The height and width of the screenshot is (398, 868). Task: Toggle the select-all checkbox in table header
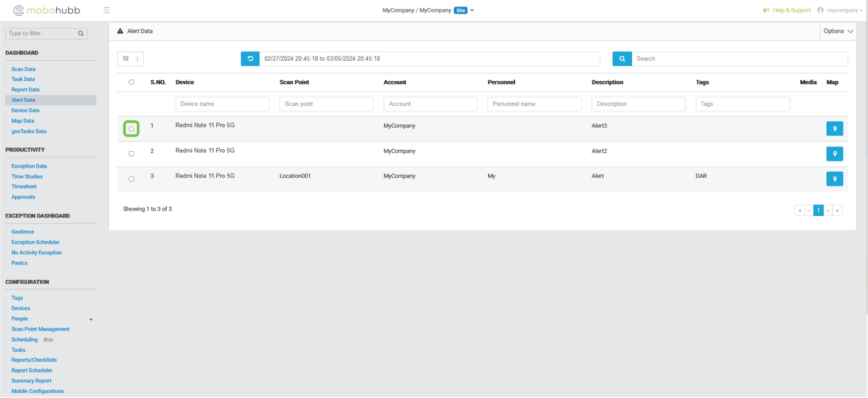coord(131,82)
